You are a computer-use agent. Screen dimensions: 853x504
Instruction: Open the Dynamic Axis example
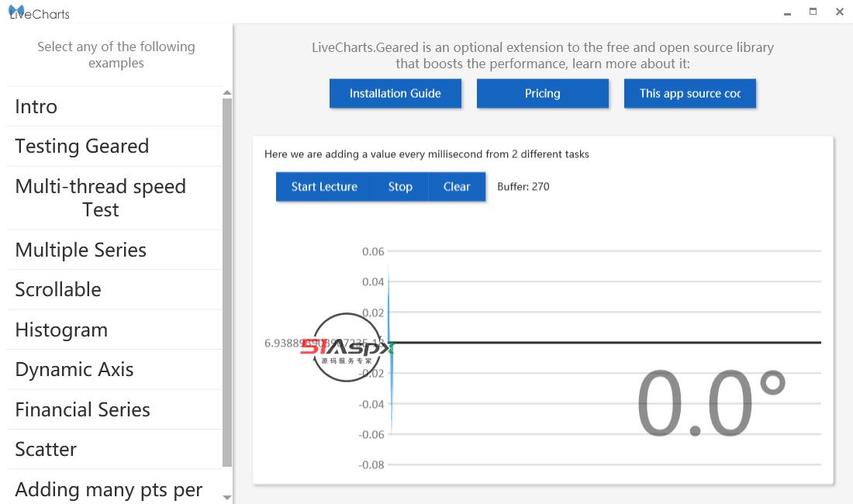tap(114, 370)
